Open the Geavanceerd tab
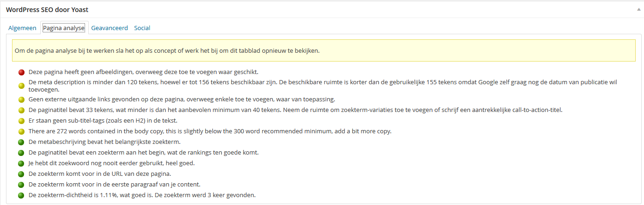 110,28
